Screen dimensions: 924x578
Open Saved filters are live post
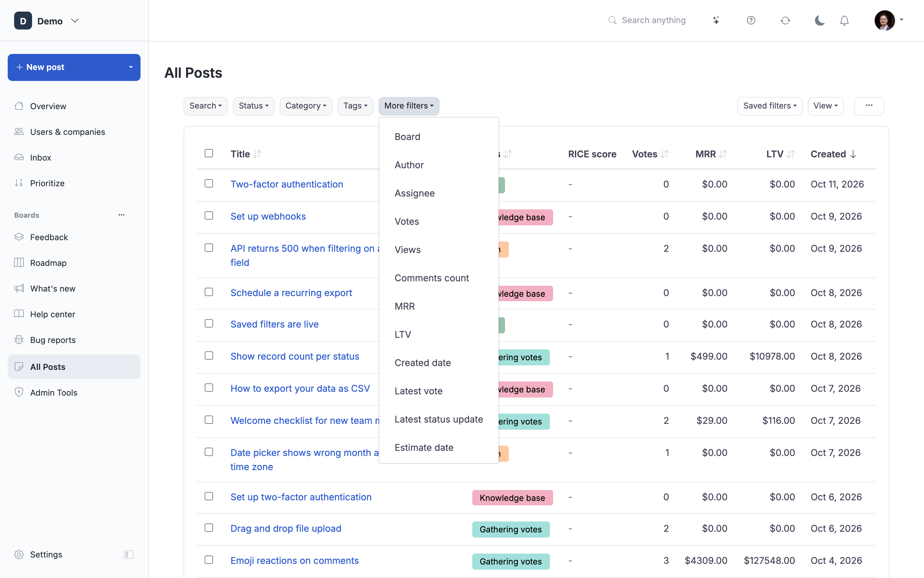pos(274,324)
